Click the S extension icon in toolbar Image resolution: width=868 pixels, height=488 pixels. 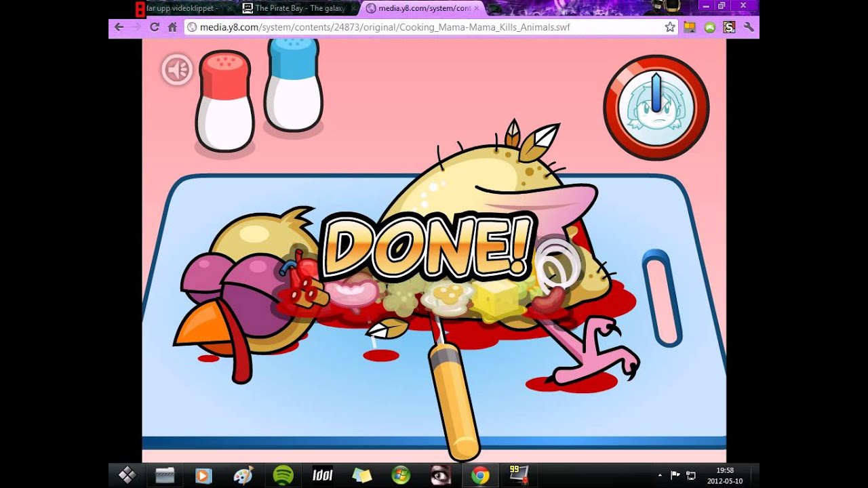pyautogui.click(x=729, y=27)
